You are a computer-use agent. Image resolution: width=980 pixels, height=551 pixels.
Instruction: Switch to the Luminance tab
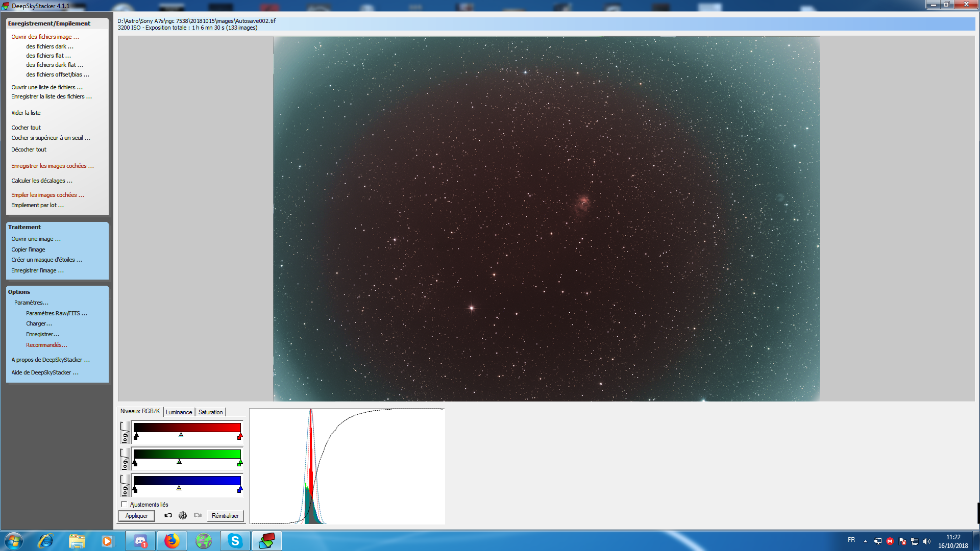[179, 412]
